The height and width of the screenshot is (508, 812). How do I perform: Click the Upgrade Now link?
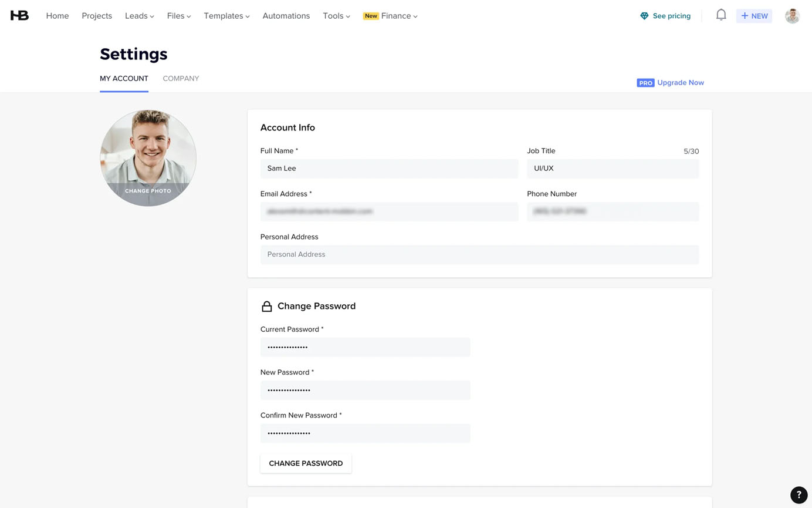pyautogui.click(x=680, y=82)
